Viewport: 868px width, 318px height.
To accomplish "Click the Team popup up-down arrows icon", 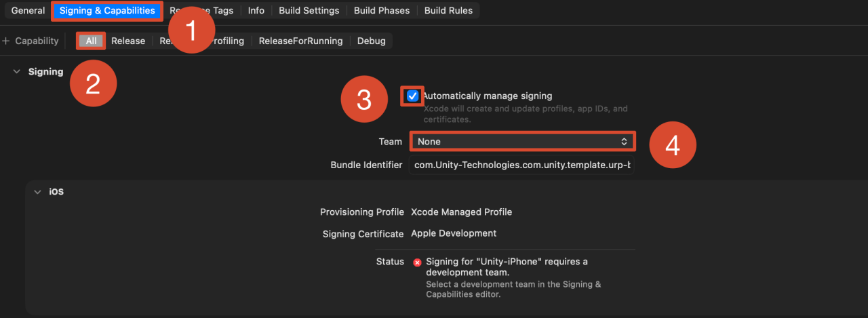I will pyautogui.click(x=624, y=141).
